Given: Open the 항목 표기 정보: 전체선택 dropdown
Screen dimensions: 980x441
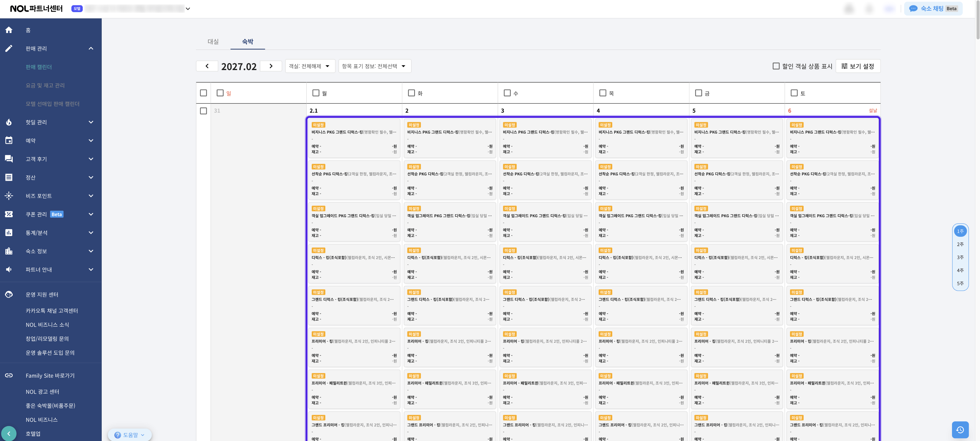Looking at the screenshot, I should click(x=375, y=66).
